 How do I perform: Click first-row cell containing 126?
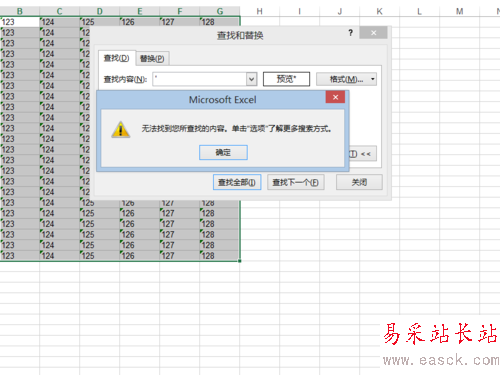(139, 22)
